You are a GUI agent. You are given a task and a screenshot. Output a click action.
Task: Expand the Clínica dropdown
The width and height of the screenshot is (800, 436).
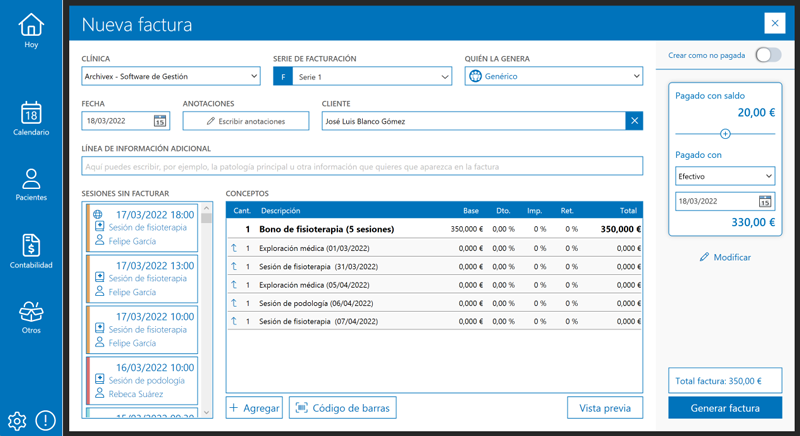pos(170,76)
